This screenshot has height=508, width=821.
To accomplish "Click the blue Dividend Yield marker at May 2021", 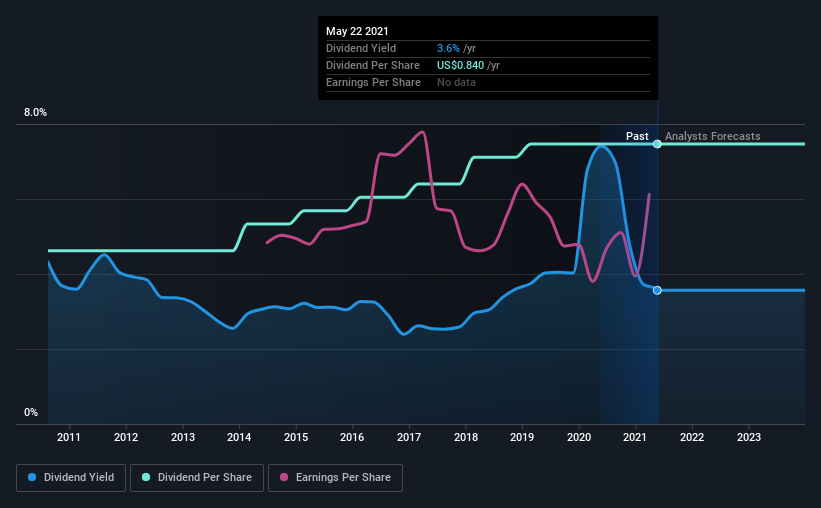I will pos(657,290).
